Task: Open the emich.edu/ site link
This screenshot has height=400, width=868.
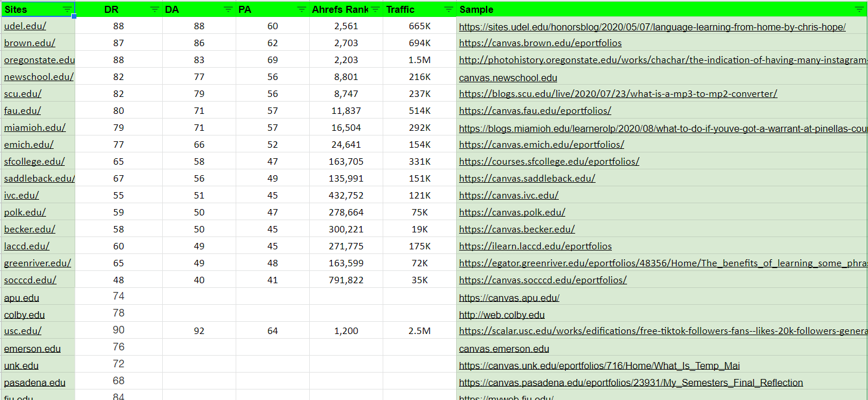Action: pos(29,145)
